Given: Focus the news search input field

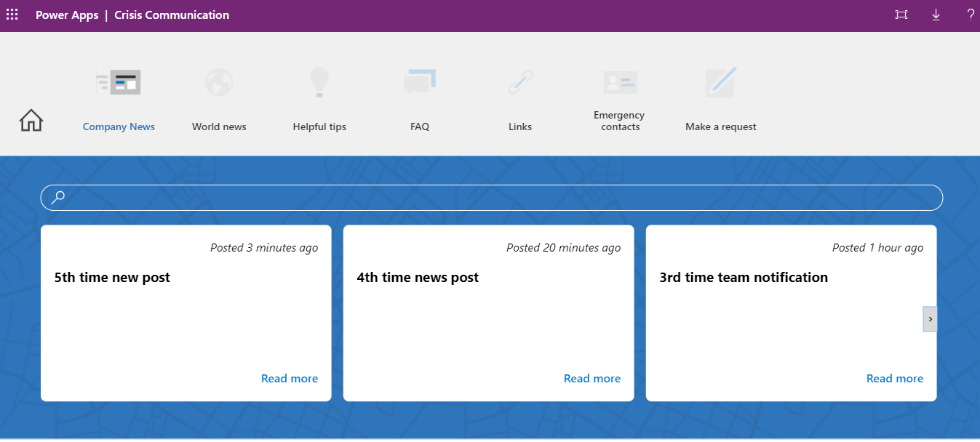Looking at the screenshot, I should pyautogui.click(x=492, y=198).
